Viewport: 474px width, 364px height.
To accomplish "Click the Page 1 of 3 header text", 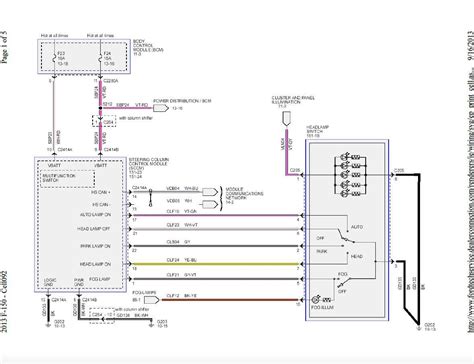I will pyautogui.click(x=4, y=47).
